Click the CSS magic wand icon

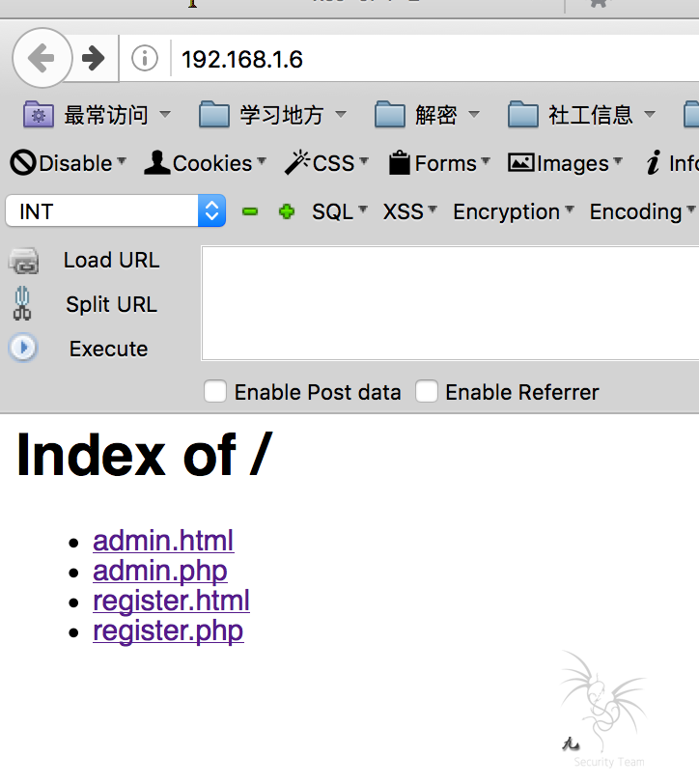coord(297,162)
